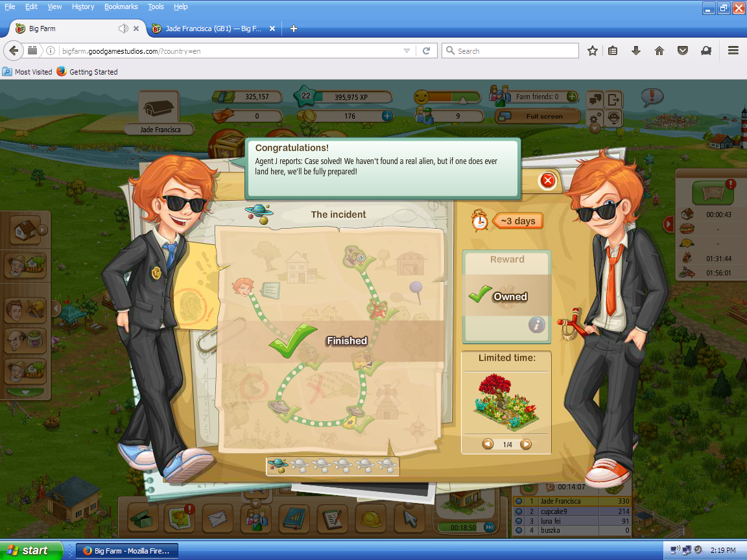Image resolution: width=747 pixels, height=560 pixels.
Task: Open the blue statistics book icon
Action: pyautogui.click(x=294, y=519)
